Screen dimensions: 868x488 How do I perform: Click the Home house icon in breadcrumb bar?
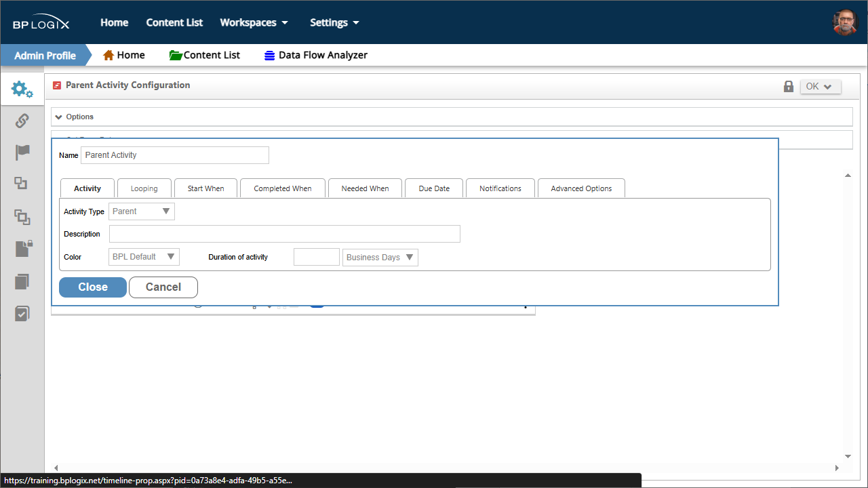tap(108, 55)
